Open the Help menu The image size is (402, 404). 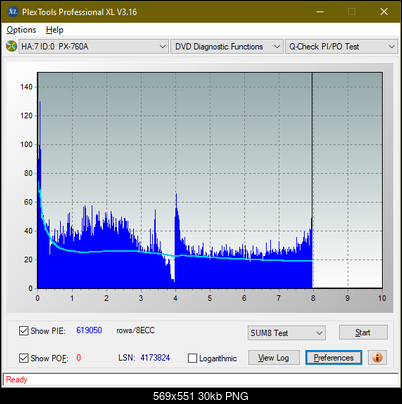54,30
